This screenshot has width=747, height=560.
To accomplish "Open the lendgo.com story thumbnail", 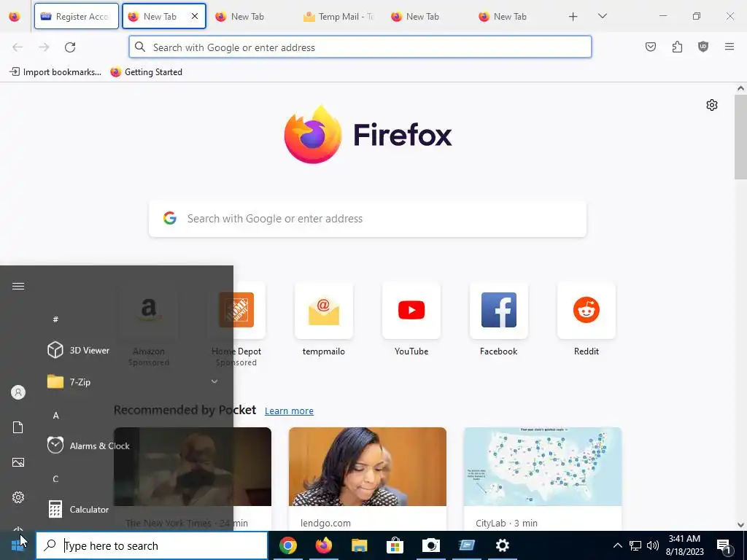I will coord(368,467).
